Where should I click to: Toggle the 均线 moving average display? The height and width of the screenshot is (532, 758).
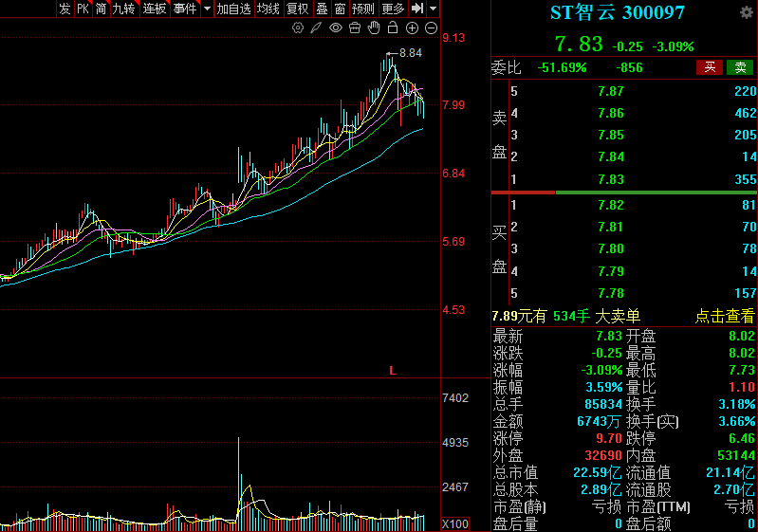tap(268, 9)
